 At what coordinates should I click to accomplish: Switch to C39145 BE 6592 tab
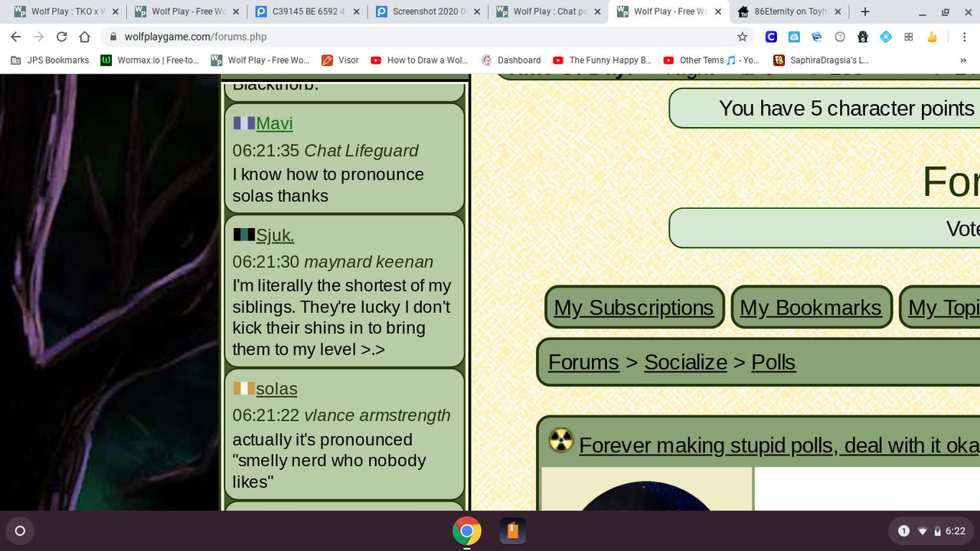pyautogui.click(x=307, y=11)
